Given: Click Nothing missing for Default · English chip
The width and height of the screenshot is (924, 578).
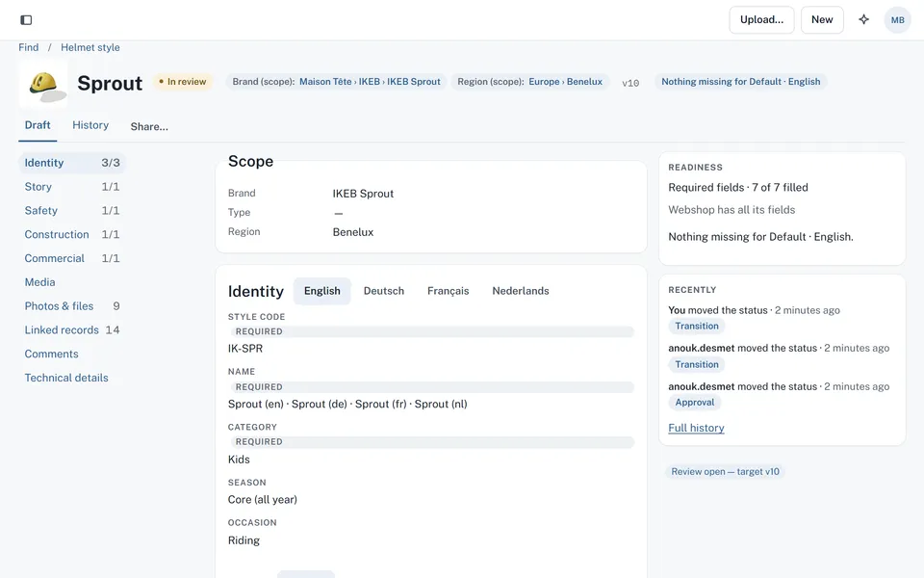Looking at the screenshot, I should (741, 81).
